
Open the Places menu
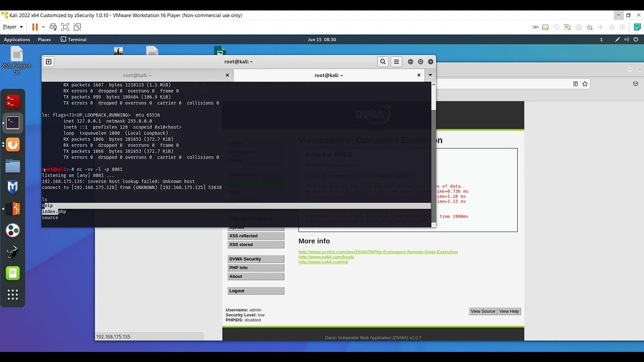(x=44, y=40)
